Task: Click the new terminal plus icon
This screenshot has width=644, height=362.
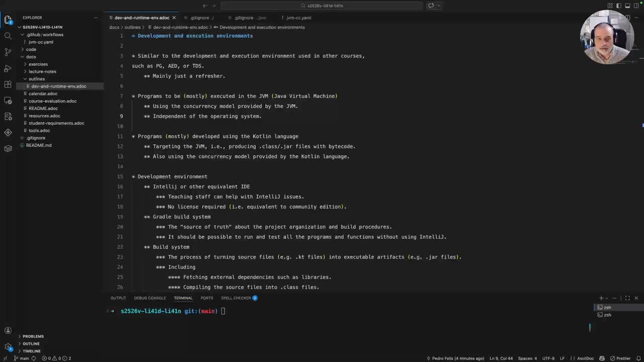Action: [x=601, y=298]
